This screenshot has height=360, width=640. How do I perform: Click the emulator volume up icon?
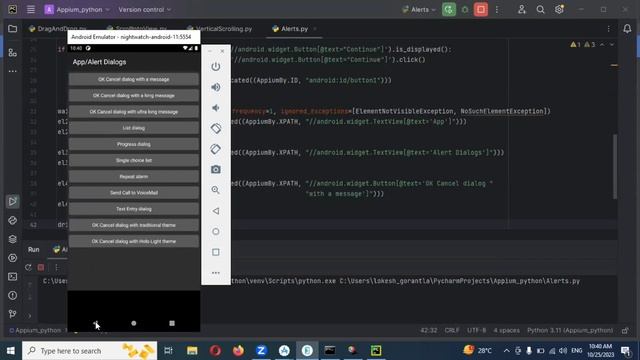216,87
